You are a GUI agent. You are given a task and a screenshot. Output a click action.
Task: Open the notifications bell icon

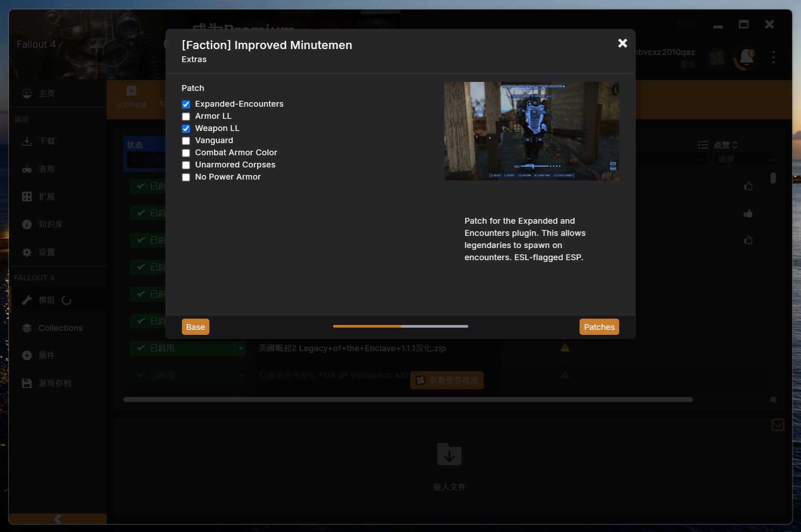tap(746, 57)
